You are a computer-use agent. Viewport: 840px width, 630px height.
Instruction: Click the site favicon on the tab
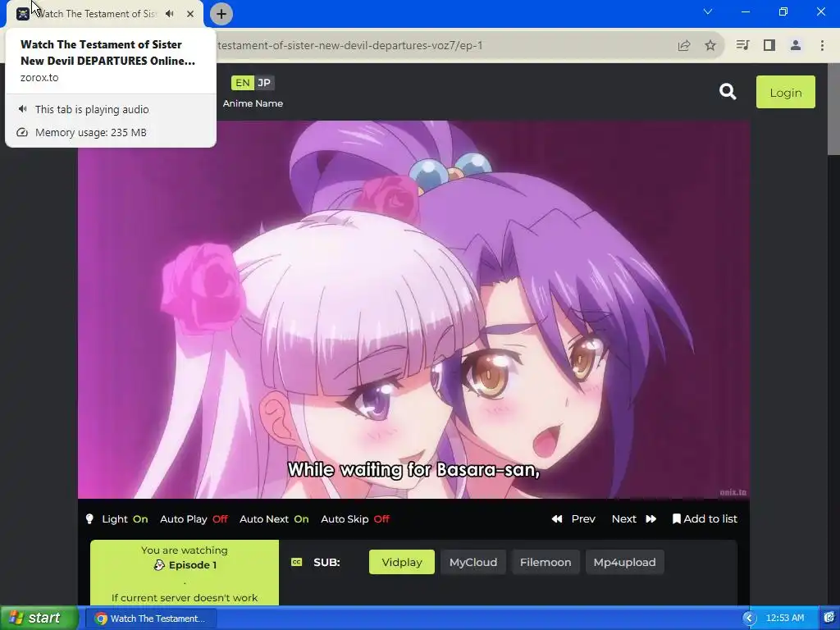(x=22, y=14)
